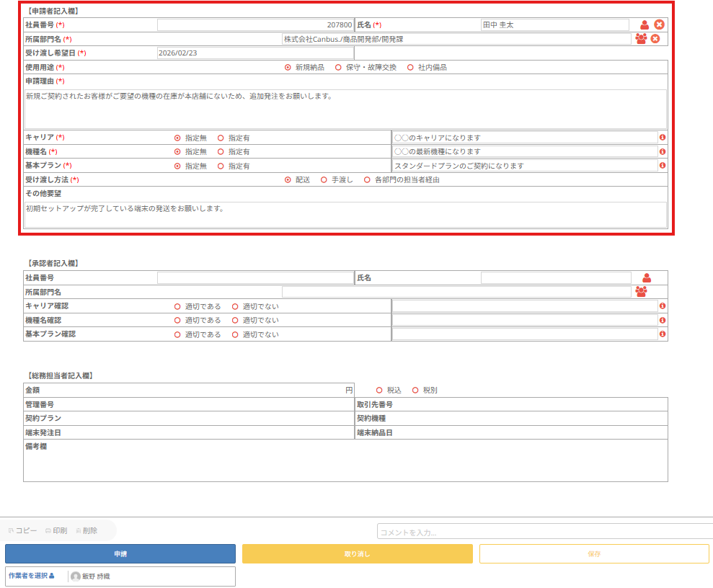Click the user picker icon beside applicant 氏名
The height and width of the screenshot is (588, 713).
pyautogui.click(x=645, y=24)
